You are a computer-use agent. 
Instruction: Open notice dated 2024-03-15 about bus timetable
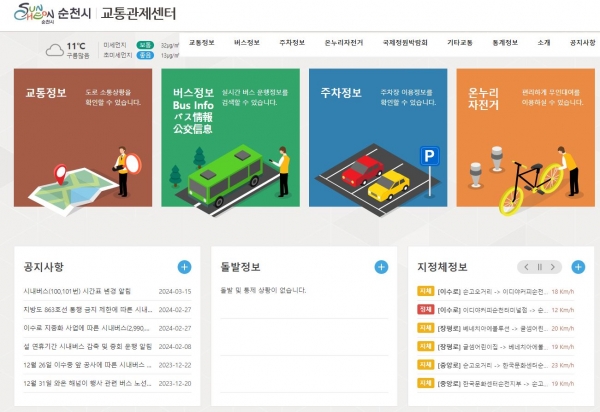107,291
